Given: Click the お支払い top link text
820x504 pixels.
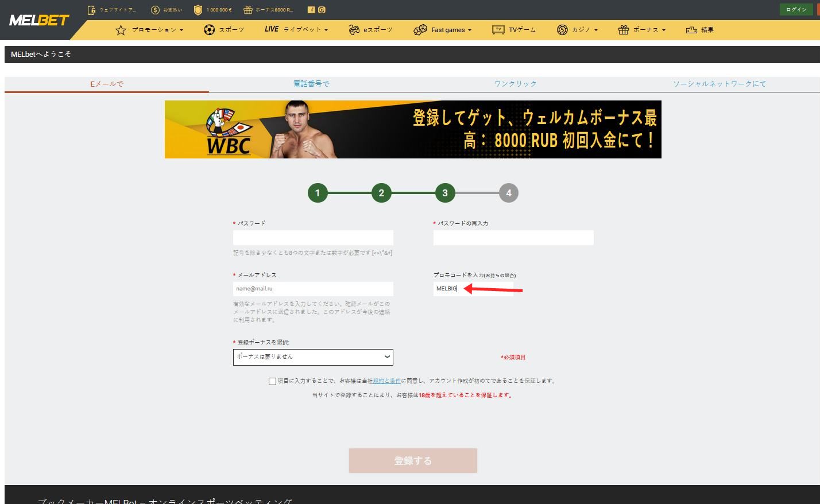Looking at the screenshot, I should click(173, 10).
